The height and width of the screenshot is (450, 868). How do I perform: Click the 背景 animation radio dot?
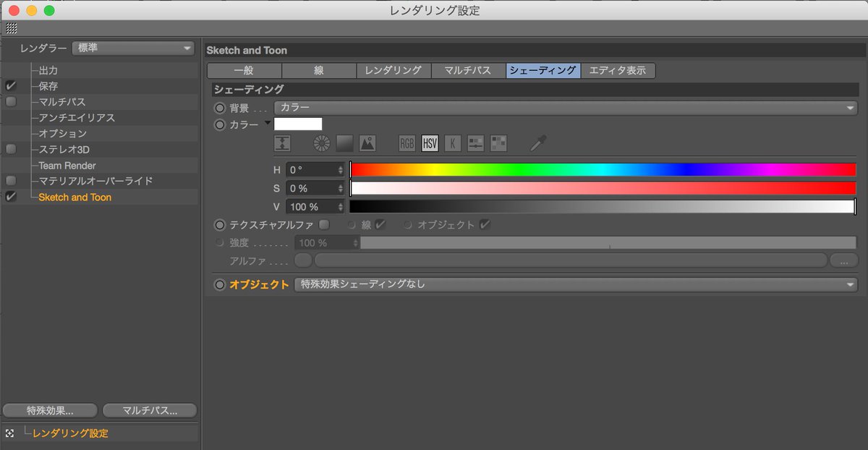(220, 108)
